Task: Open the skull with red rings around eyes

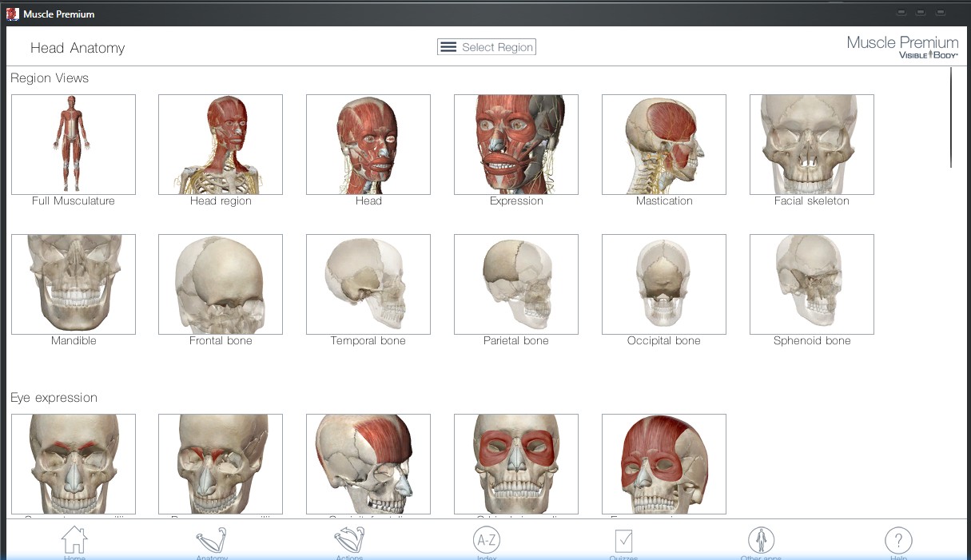Action: tap(516, 464)
